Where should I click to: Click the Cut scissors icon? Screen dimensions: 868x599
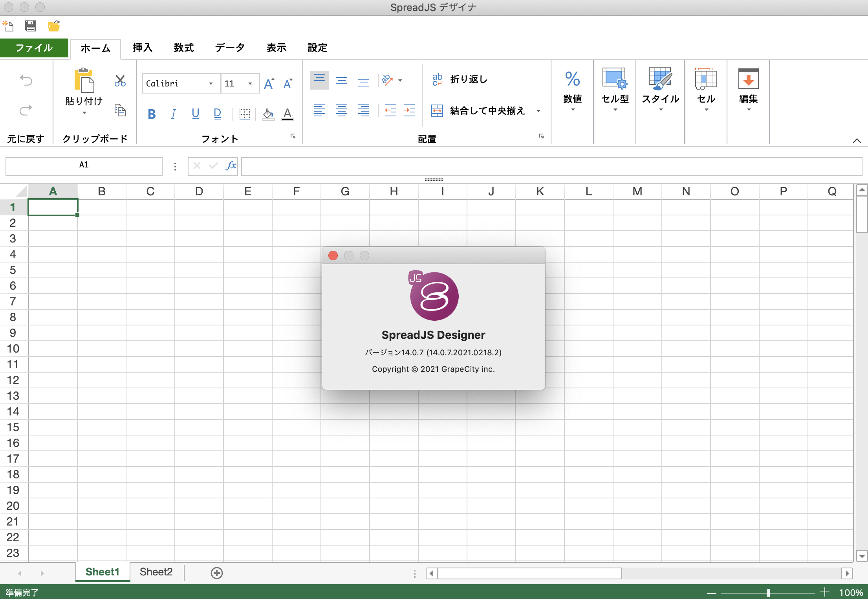pyautogui.click(x=120, y=81)
